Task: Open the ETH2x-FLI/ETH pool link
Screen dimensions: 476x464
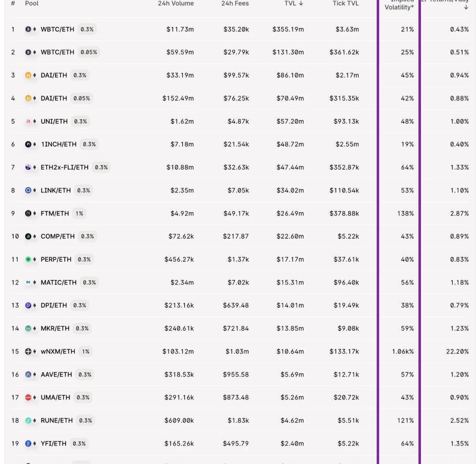Action: click(64, 167)
